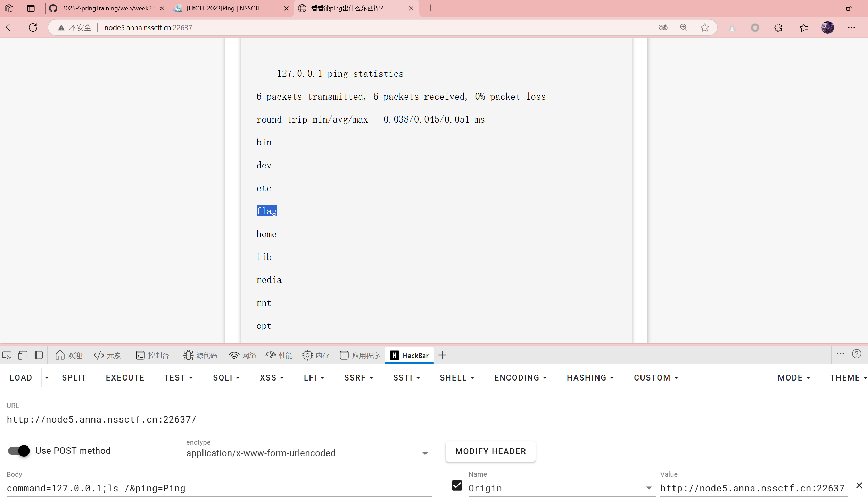Expand the ENCODING dropdown menu
This screenshot has height=501, width=868.
pyautogui.click(x=520, y=378)
